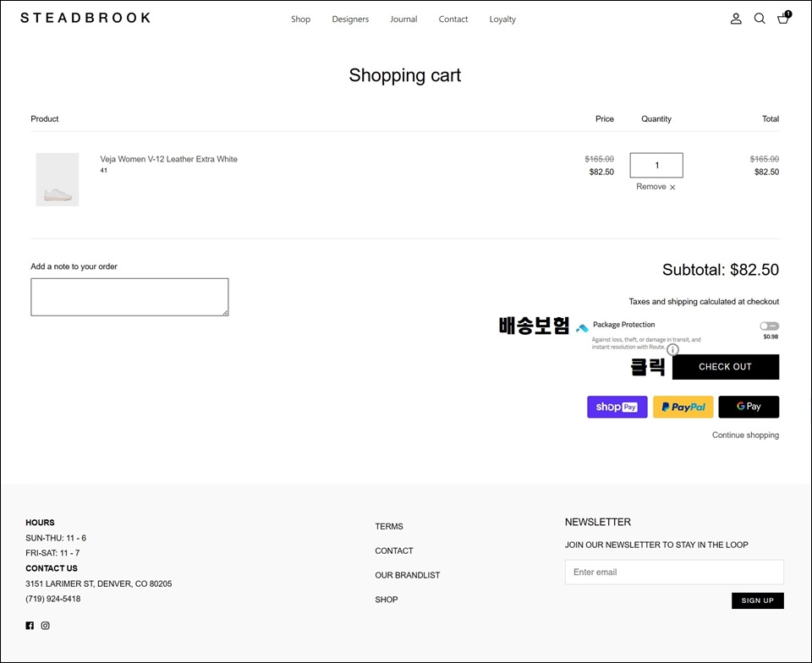Open the shopping basket icon
812x663 pixels.
point(784,18)
